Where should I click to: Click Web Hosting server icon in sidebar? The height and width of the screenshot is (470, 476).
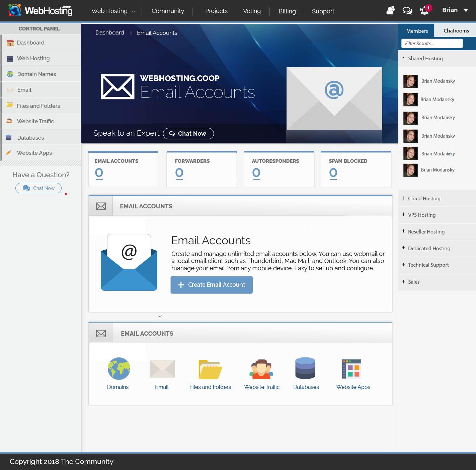click(10, 59)
